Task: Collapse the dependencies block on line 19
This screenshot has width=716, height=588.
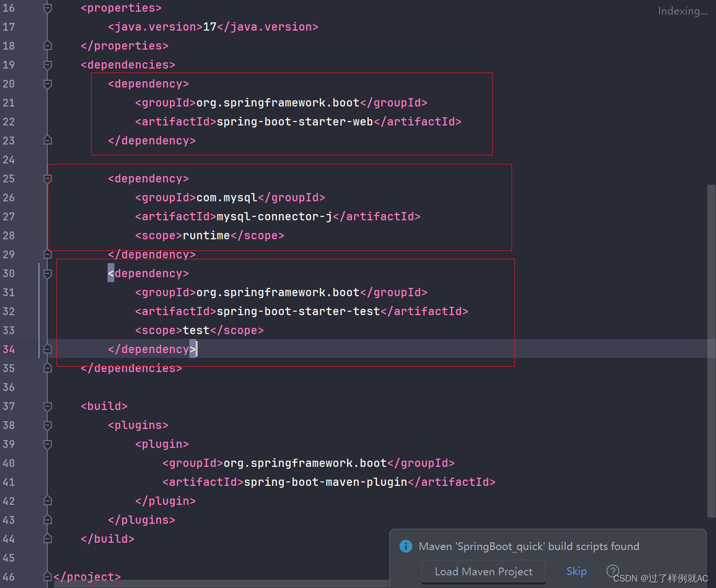Action: pos(48,65)
